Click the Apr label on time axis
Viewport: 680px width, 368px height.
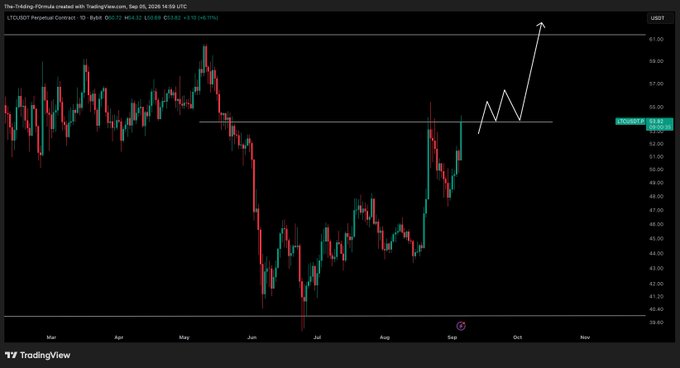coord(119,337)
